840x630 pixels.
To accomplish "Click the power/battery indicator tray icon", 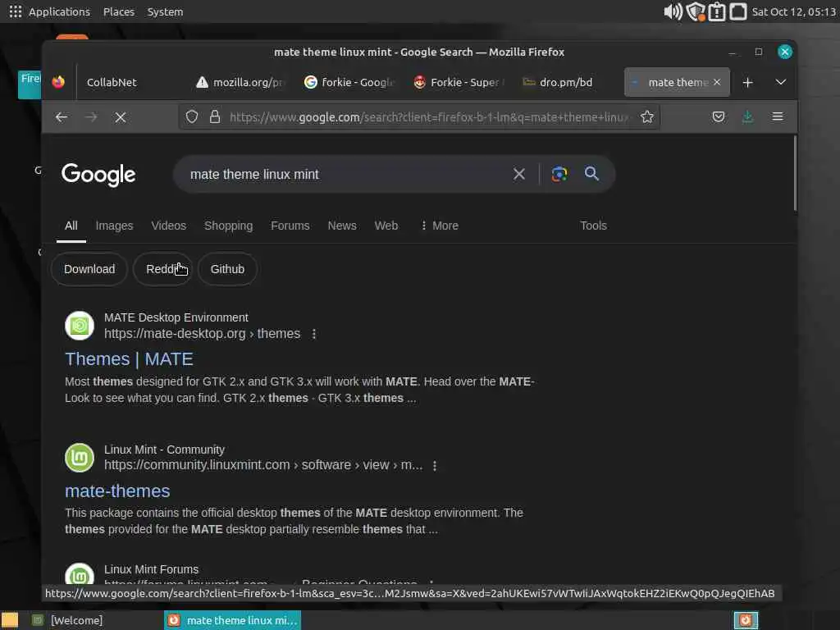I will point(717,11).
